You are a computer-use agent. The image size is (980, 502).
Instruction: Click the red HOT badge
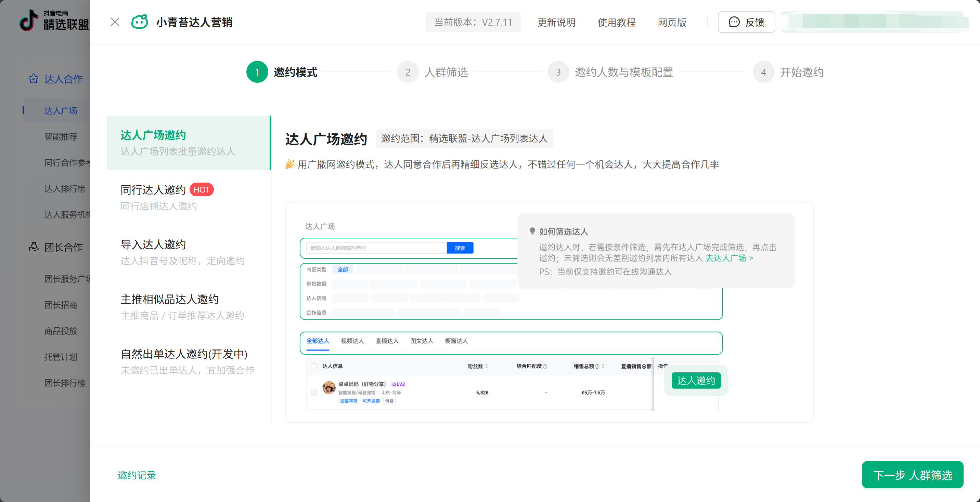point(201,189)
